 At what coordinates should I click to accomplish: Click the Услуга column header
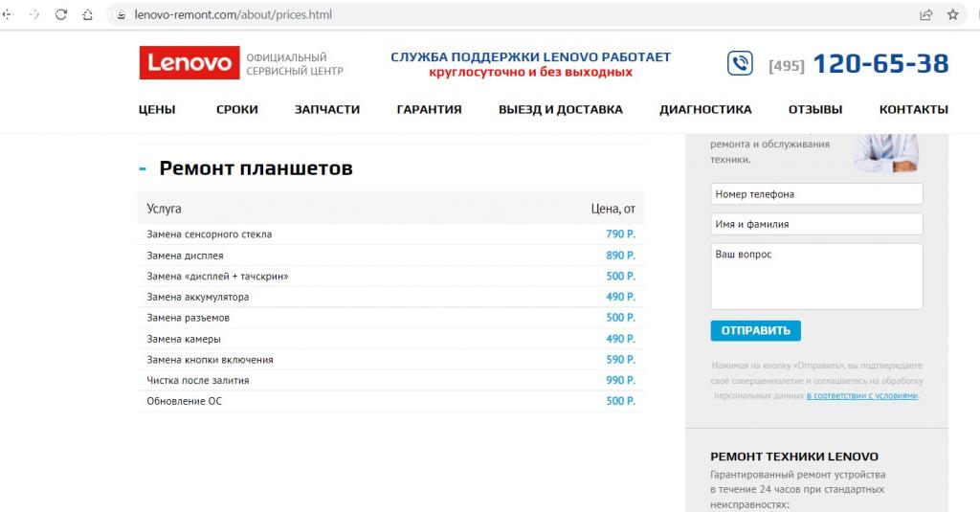[x=164, y=209]
